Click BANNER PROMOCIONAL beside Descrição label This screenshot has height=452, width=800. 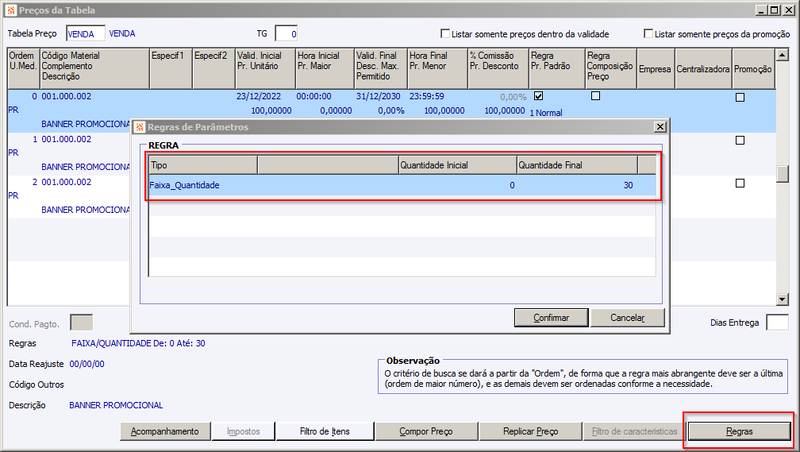click(x=116, y=405)
